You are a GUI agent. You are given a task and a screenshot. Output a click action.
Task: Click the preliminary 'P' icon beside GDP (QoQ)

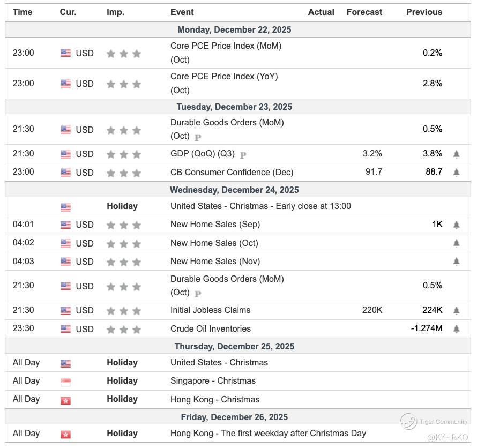pyautogui.click(x=243, y=155)
